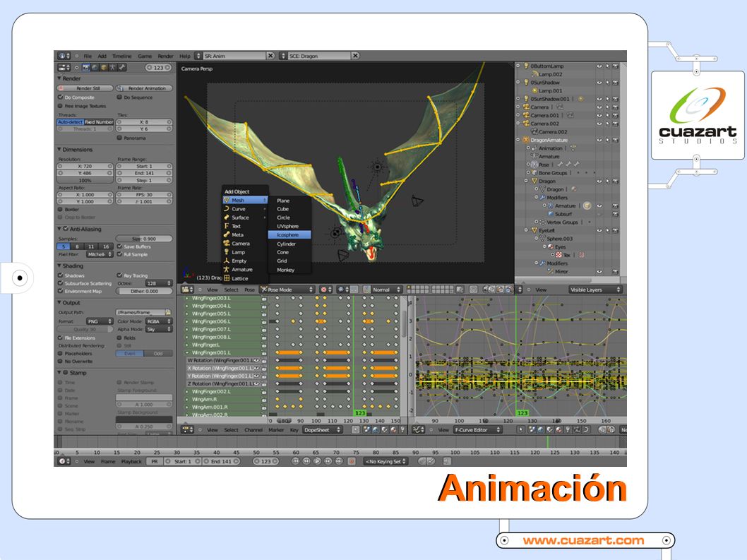Hide 0ButtomLamp using its eye icon
The image size is (747, 560).
599,66
